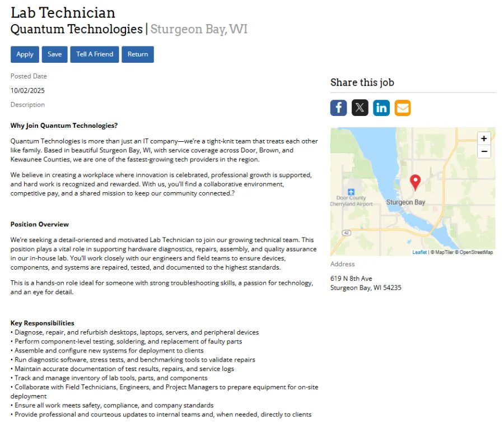Zoom in on the map

point(484,138)
